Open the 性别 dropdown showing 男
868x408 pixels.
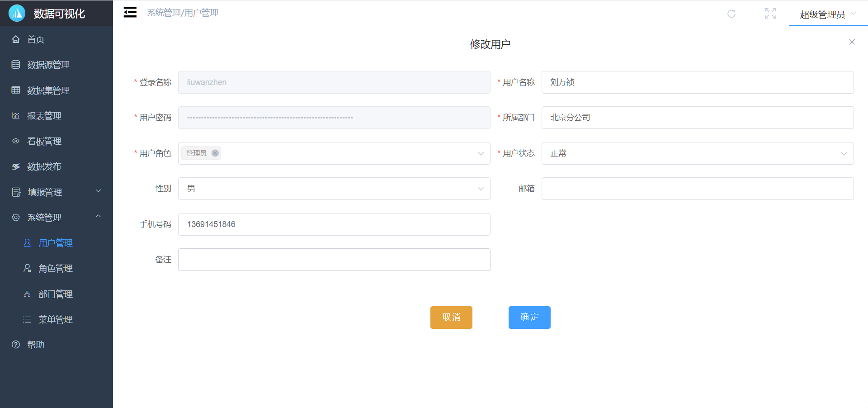click(334, 189)
